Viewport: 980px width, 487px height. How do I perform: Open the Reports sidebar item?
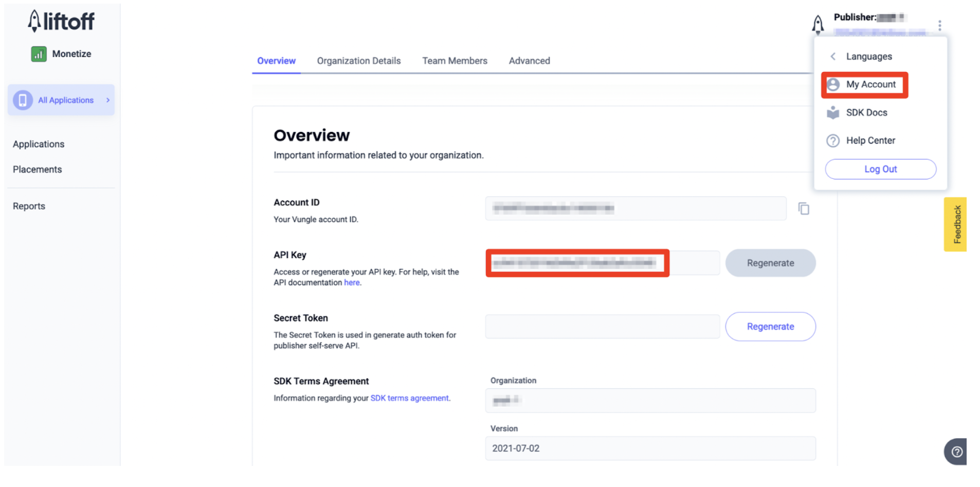(x=29, y=206)
